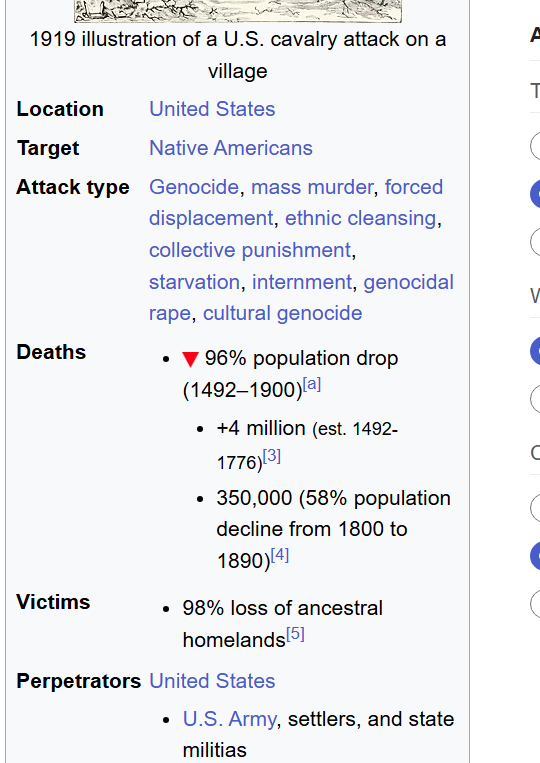The height and width of the screenshot is (763, 540).
Task: Open the collective punishment link
Action: [x=250, y=250]
